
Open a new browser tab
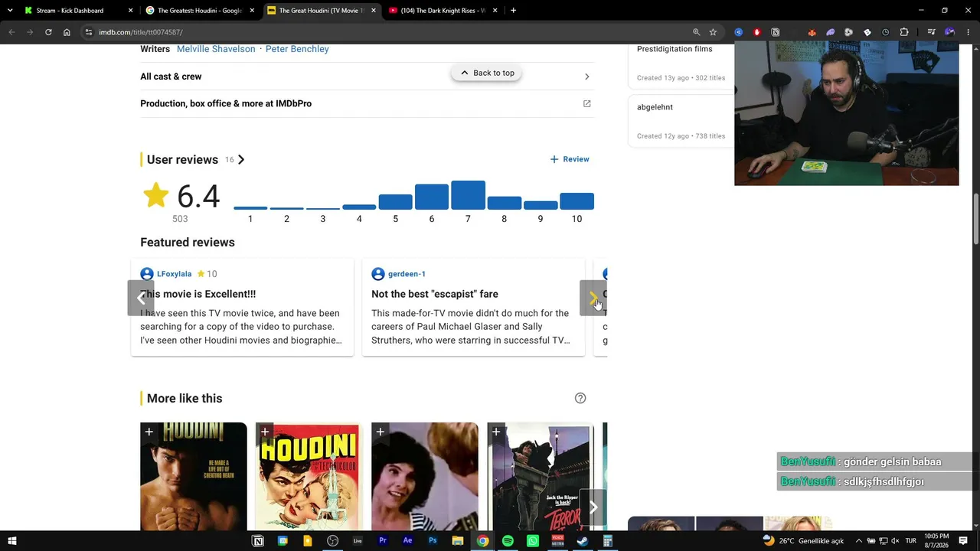[x=513, y=11]
